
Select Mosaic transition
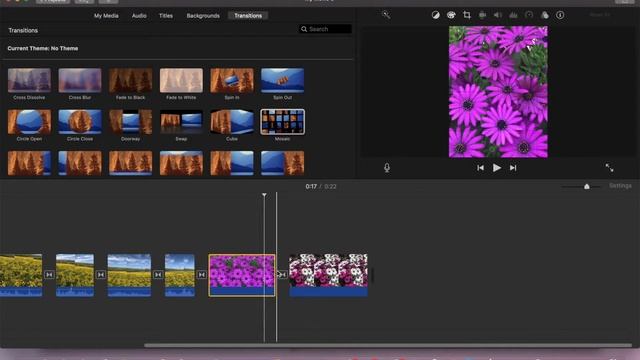pyautogui.click(x=282, y=122)
